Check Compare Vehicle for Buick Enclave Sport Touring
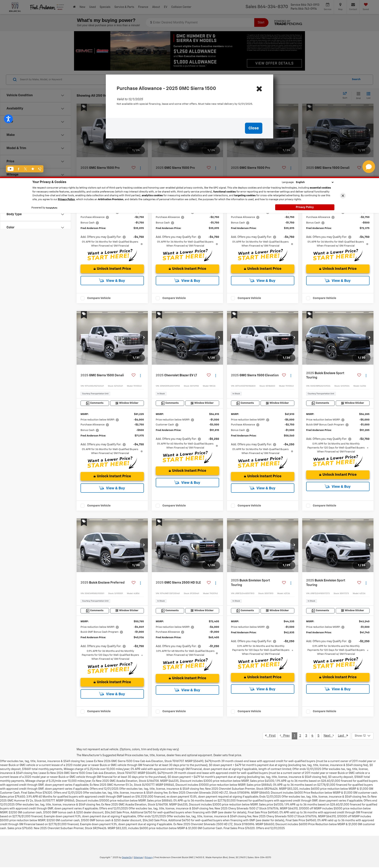Screen dimensions: 379x868 pyautogui.click(x=308, y=505)
